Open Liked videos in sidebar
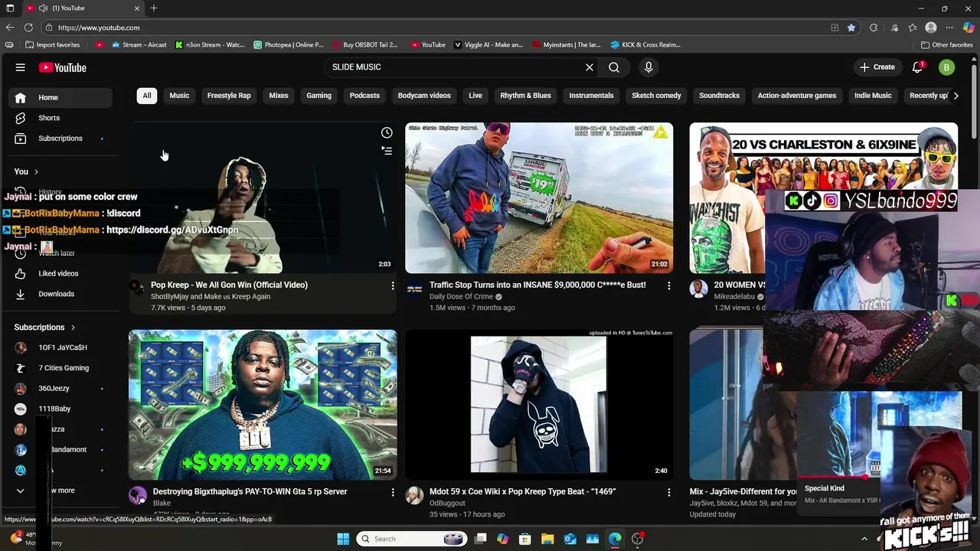Screen dimensions: 980x551 [60, 273]
